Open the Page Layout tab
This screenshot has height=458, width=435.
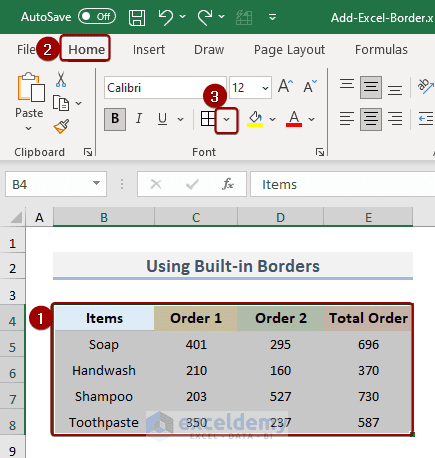click(x=289, y=50)
